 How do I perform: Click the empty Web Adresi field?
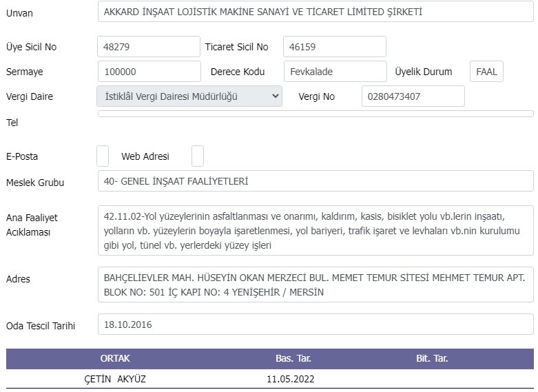(198, 156)
